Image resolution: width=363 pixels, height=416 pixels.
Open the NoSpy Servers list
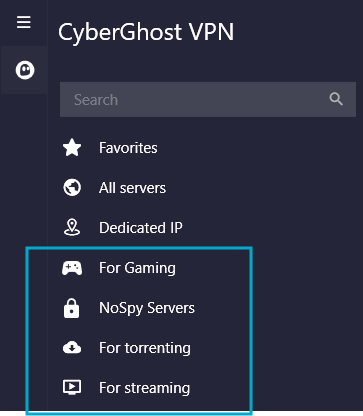click(147, 308)
